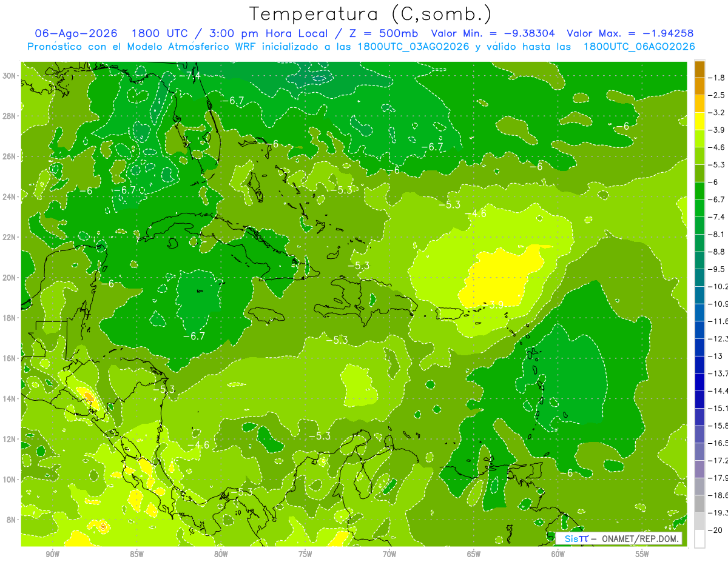Click the SisTT logo in map corner
Viewport: 728px width, 562px height.
[576, 538]
